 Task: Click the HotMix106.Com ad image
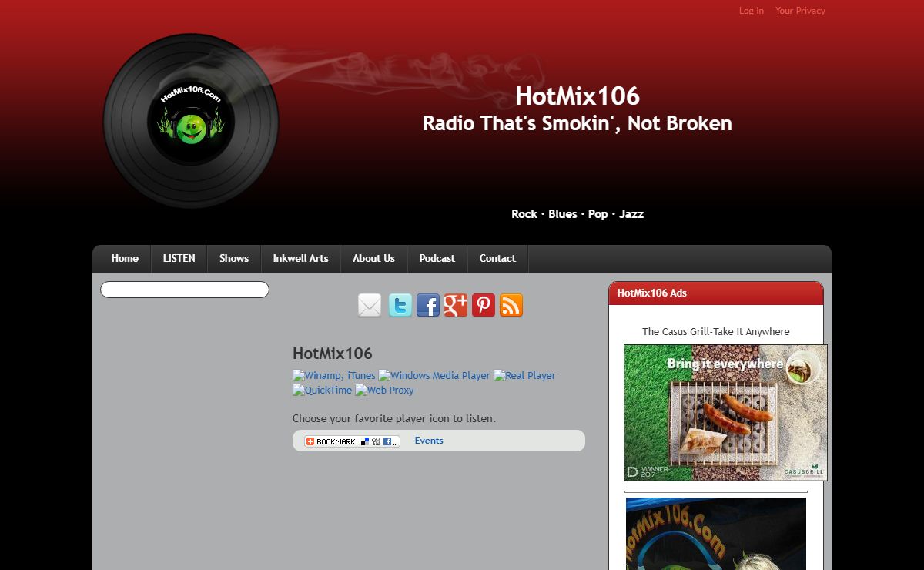click(716, 534)
